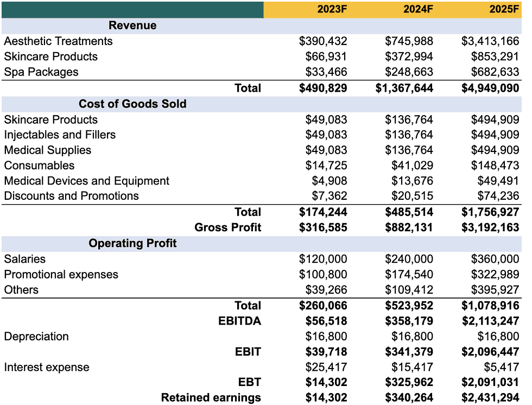Screen dimensions: 532x405
Task: Select the Spa Packages 2025F value
Action: 497,72
